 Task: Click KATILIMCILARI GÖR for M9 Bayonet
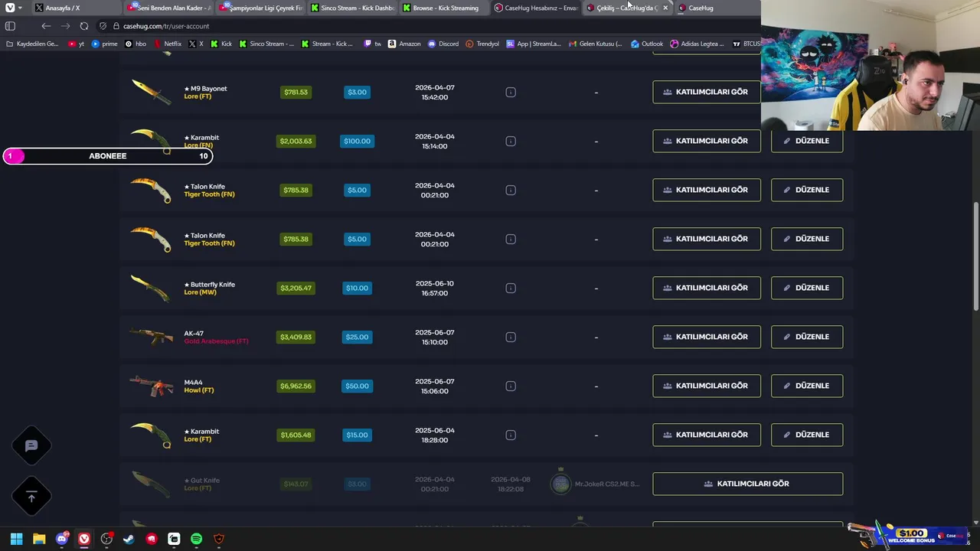point(707,92)
